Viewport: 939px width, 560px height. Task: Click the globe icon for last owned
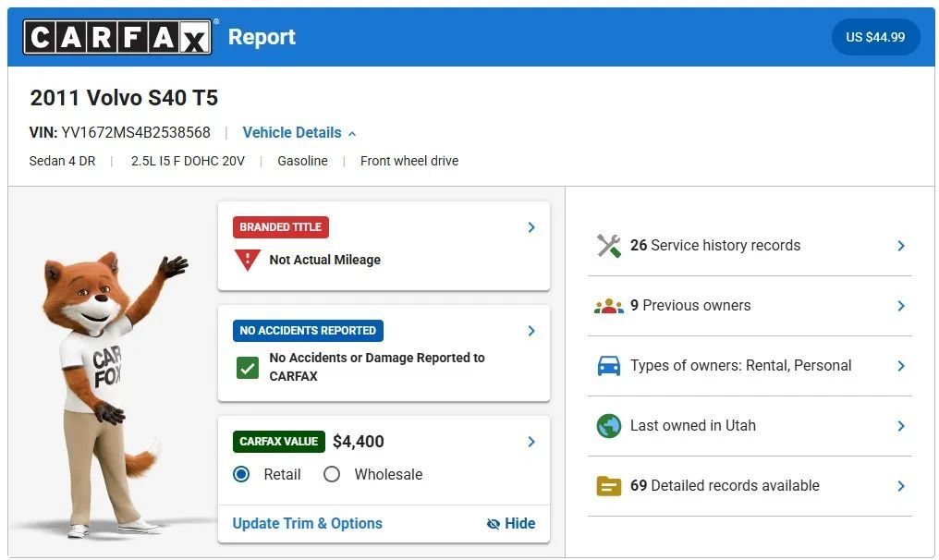click(608, 426)
